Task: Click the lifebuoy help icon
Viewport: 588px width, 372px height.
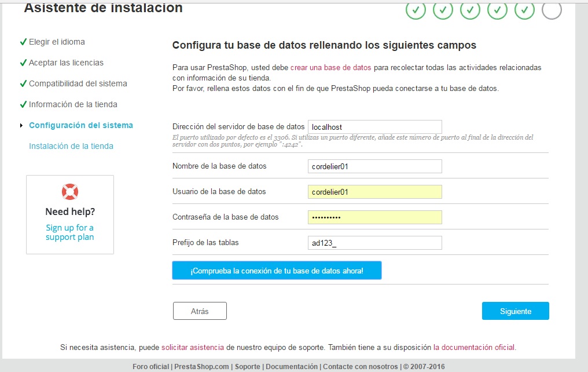Action: [x=70, y=192]
